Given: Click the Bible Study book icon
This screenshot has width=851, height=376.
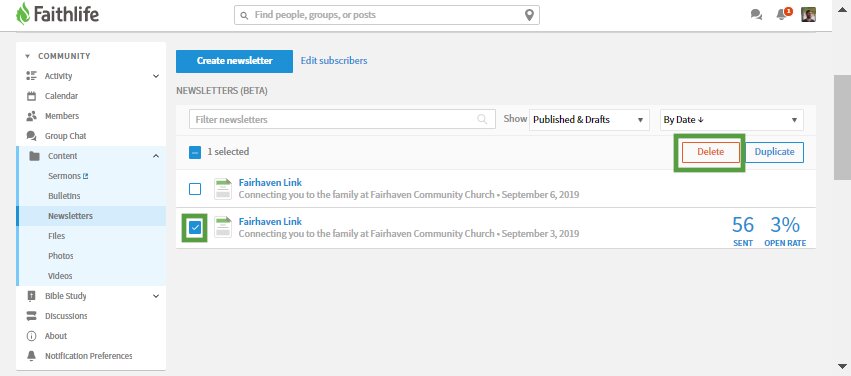Looking at the screenshot, I should pyautogui.click(x=31, y=296).
